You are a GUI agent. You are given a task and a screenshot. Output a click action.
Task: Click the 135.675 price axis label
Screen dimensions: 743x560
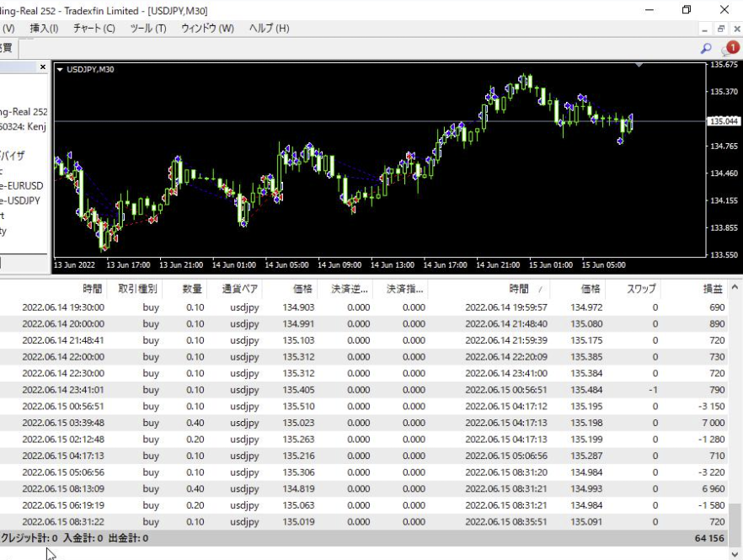[724, 65]
